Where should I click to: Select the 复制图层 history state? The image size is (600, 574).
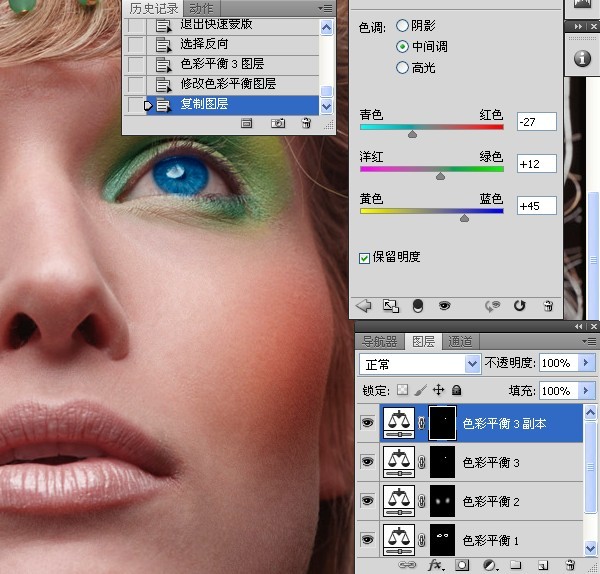pyautogui.click(x=232, y=104)
